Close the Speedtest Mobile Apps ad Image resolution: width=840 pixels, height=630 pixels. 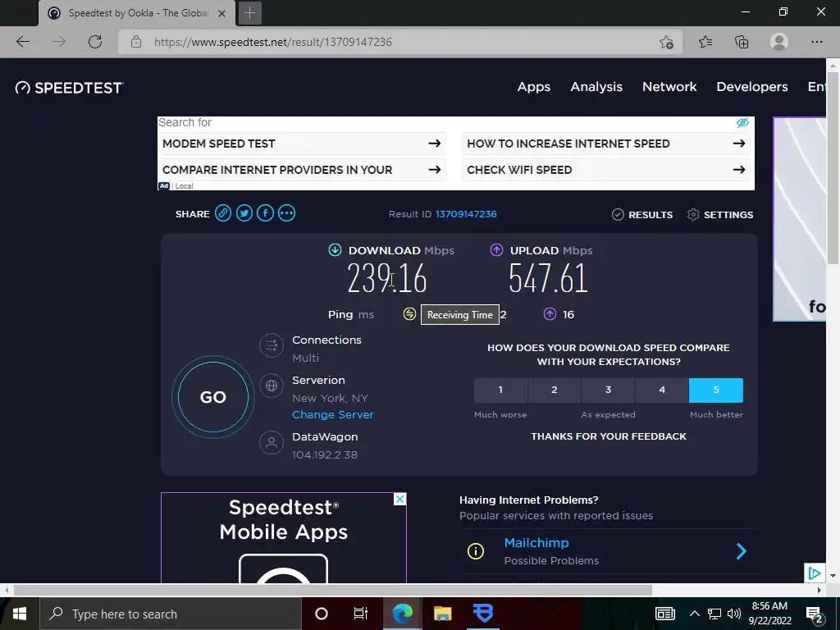click(399, 500)
